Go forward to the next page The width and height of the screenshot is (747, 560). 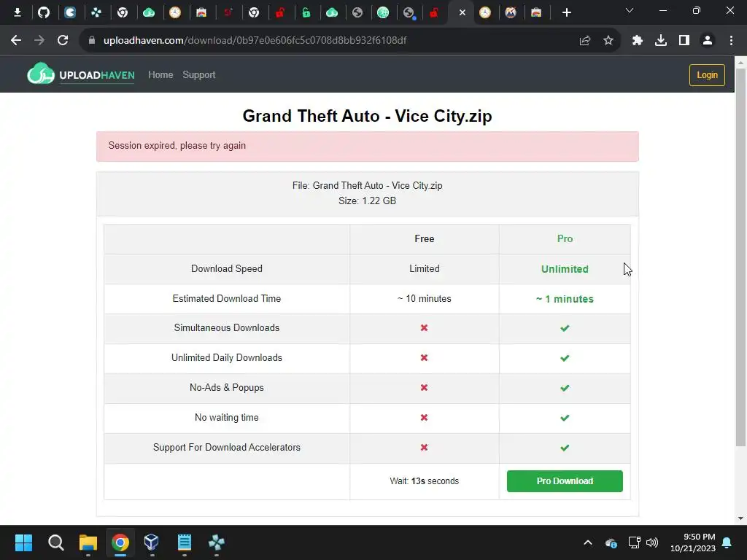click(x=39, y=41)
